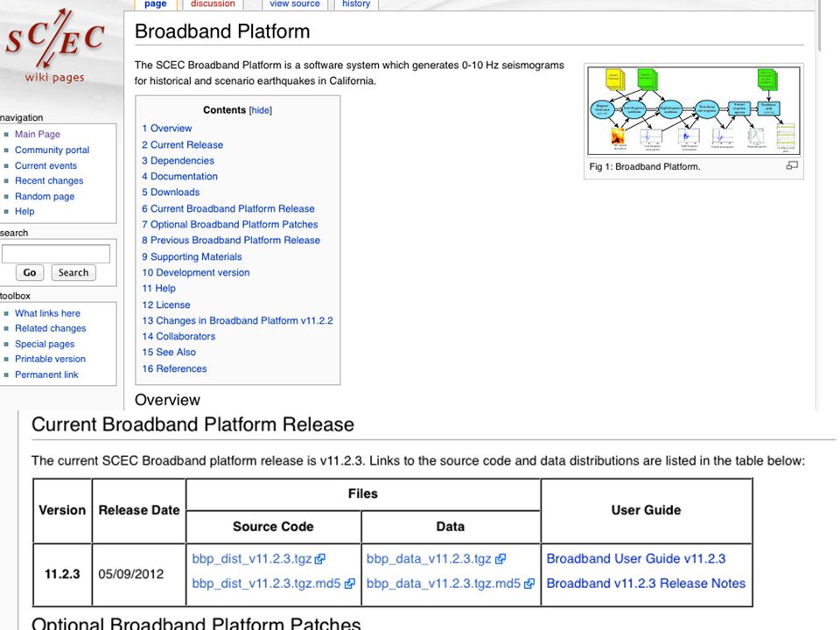The height and width of the screenshot is (630, 840).
Task: Click the page vertical scrollbar
Action: (x=820, y=27)
